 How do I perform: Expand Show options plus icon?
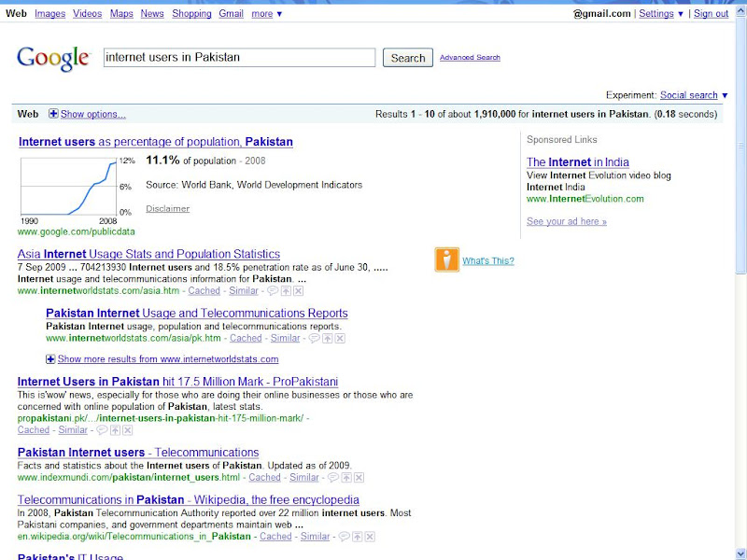[53, 114]
